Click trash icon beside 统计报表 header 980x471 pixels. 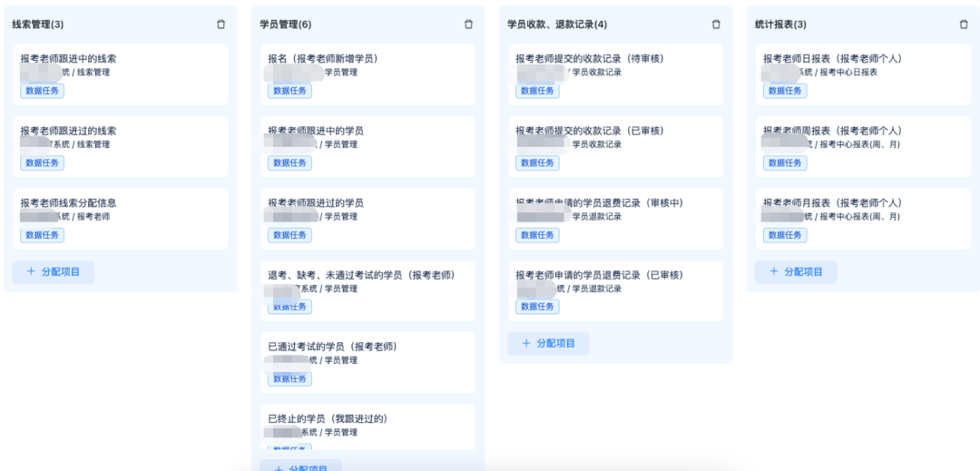964,25
